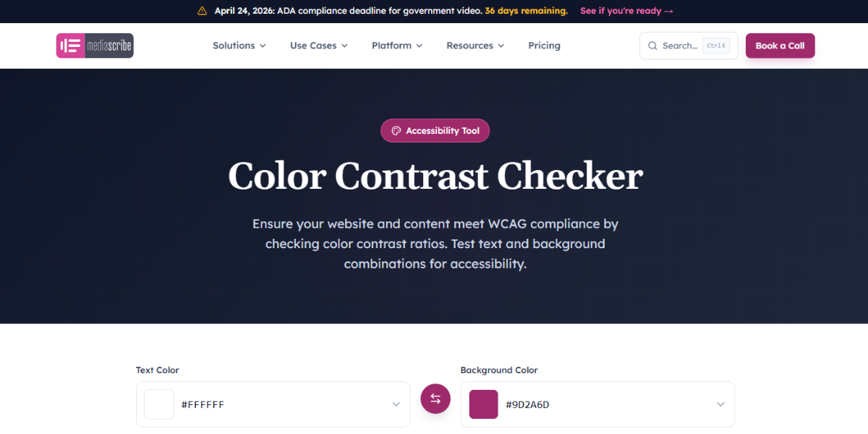Select the white text color swatch

click(x=159, y=404)
